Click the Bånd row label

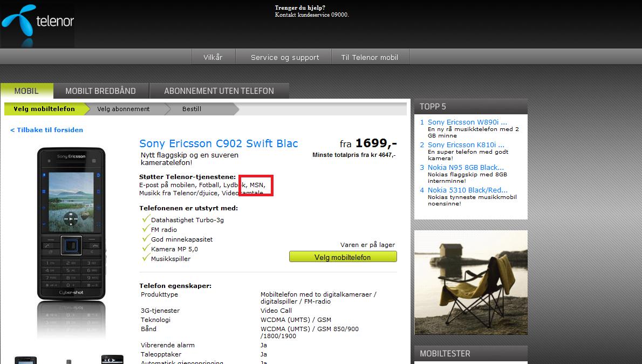(148, 328)
